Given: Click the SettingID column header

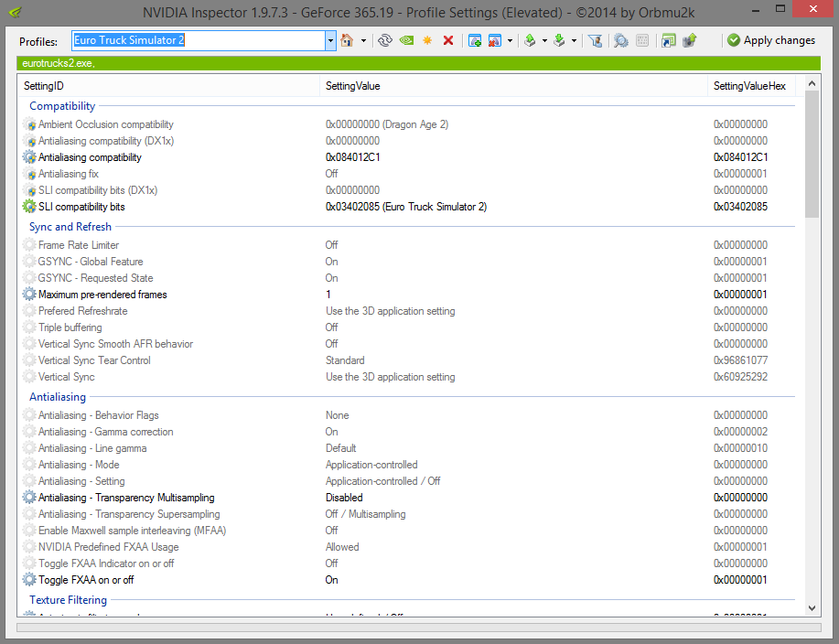Looking at the screenshot, I should [169, 86].
